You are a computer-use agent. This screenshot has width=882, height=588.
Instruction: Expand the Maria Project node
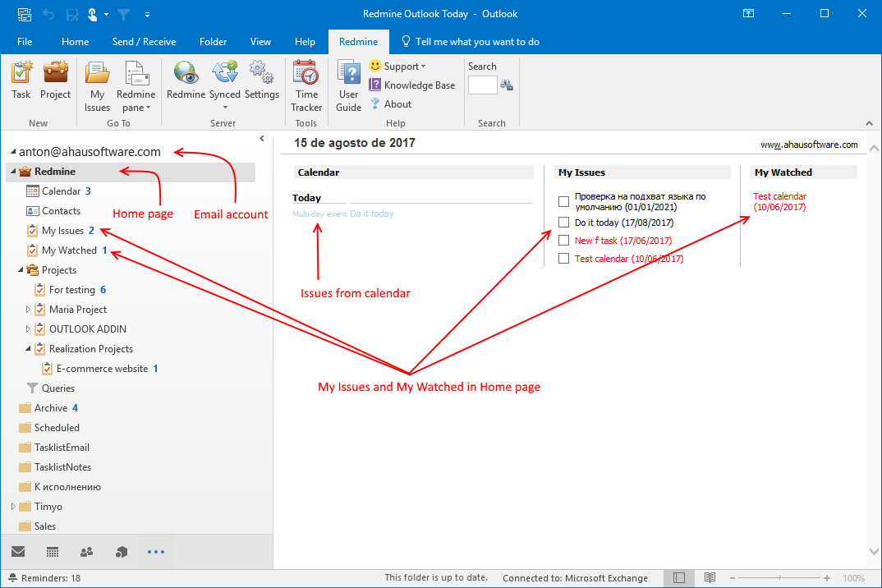click(x=28, y=310)
